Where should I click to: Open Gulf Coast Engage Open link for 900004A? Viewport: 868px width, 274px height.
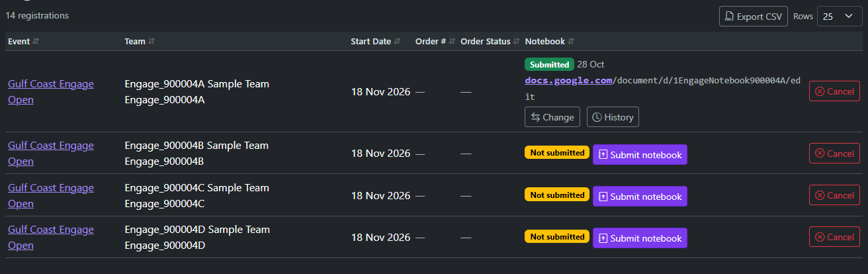[51, 92]
